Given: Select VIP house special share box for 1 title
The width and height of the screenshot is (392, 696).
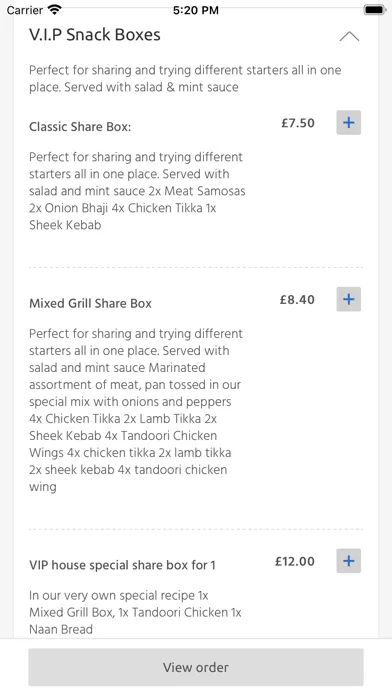Looking at the screenshot, I should click(122, 565).
